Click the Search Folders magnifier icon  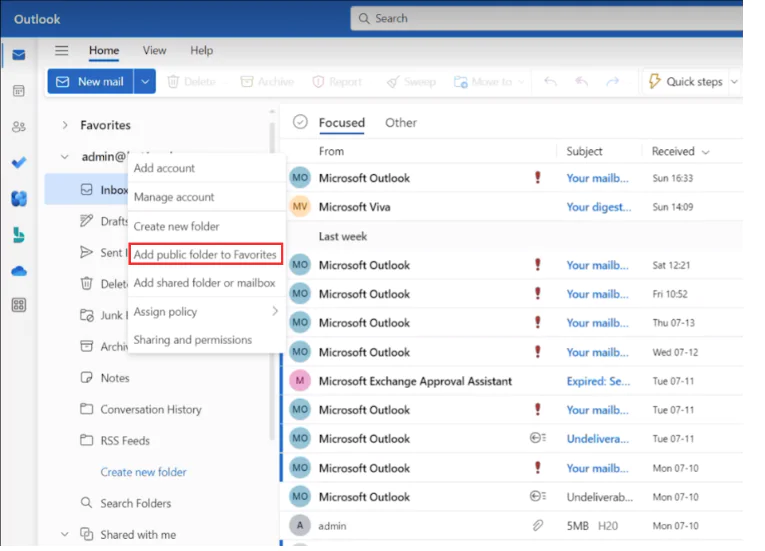(x=86, y=503)
